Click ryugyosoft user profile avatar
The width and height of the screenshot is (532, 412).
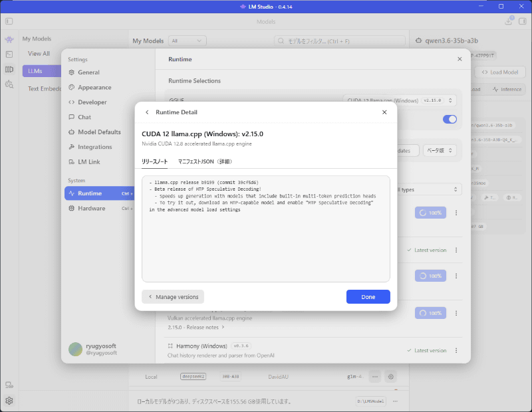75,350
